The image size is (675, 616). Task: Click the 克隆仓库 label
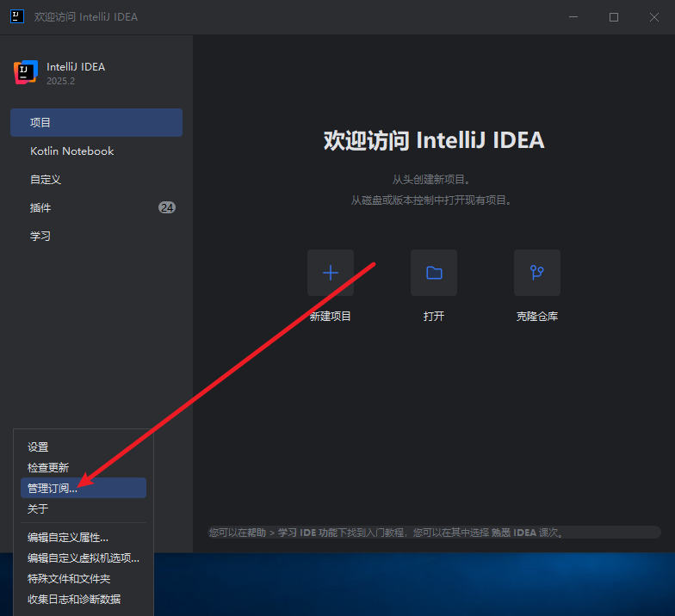[537, 317]
